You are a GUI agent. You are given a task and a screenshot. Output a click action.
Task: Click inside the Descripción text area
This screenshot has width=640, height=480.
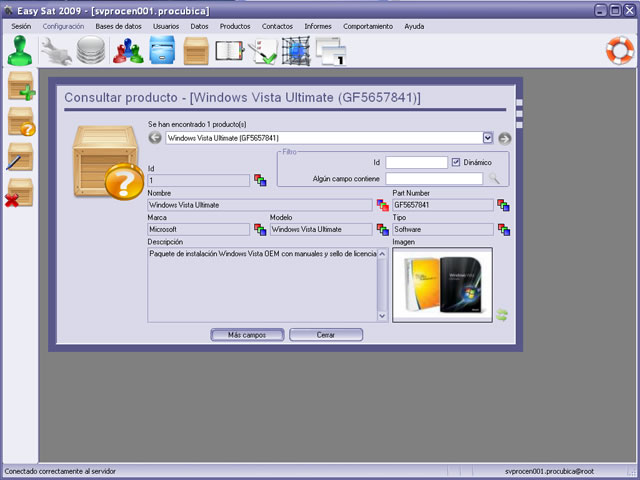(262, 285)
